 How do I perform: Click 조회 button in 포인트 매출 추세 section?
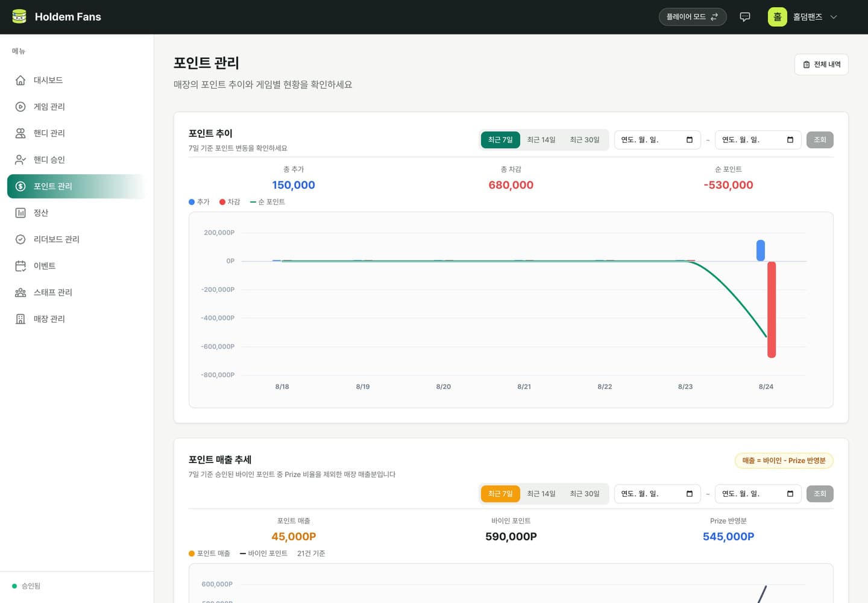[820, 494]
